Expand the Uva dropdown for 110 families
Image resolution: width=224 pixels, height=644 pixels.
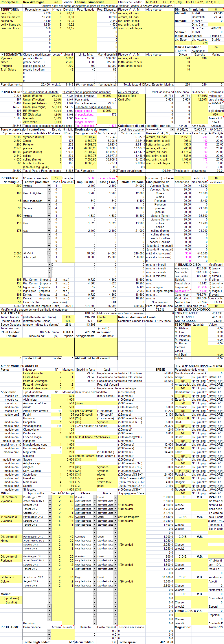point(49,223)
